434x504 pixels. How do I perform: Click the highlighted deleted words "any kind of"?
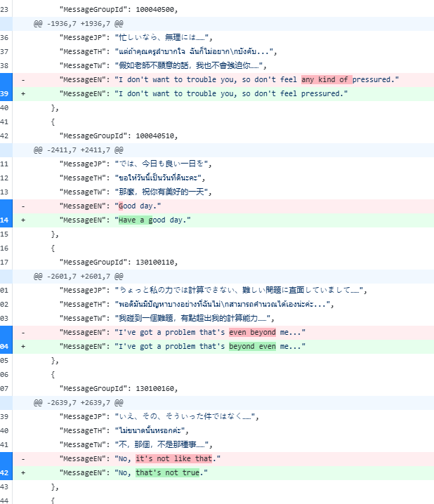pos(327,80)
